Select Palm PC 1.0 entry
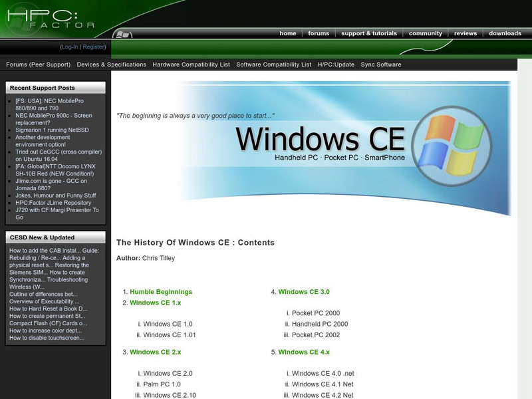This screenshot has height=399, width=532. (162, 384)
